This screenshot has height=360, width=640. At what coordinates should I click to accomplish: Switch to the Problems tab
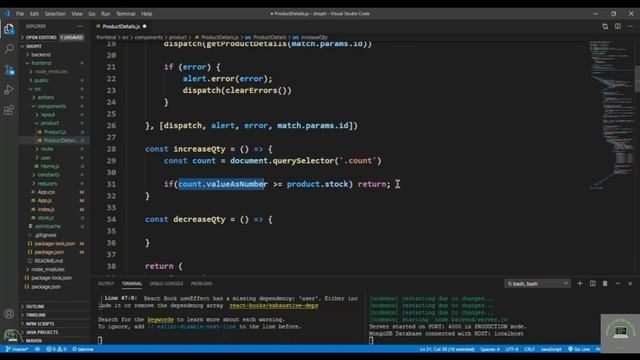point(202,283)
